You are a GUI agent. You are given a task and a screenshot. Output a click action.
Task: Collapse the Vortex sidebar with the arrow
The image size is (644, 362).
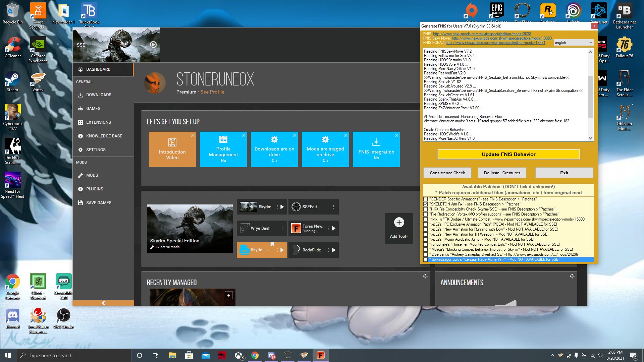[103, 303]
